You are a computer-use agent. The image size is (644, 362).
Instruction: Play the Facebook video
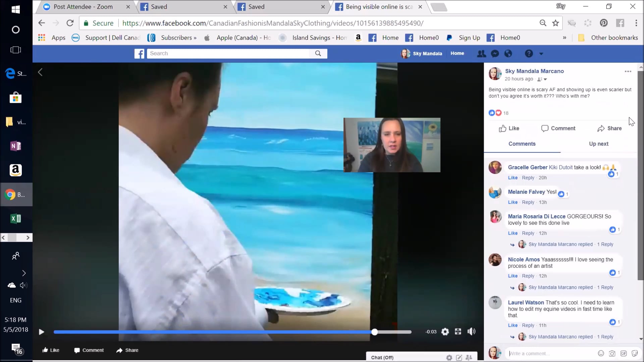pos(41,332)
